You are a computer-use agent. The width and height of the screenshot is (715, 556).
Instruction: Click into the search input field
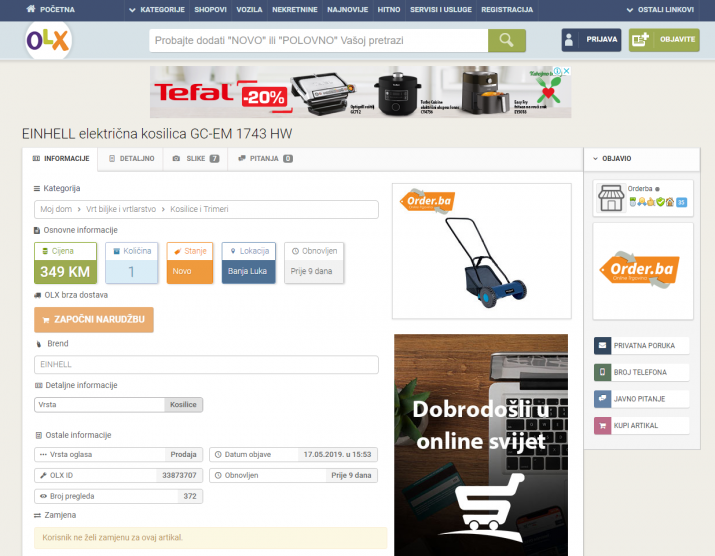point(318,40)
